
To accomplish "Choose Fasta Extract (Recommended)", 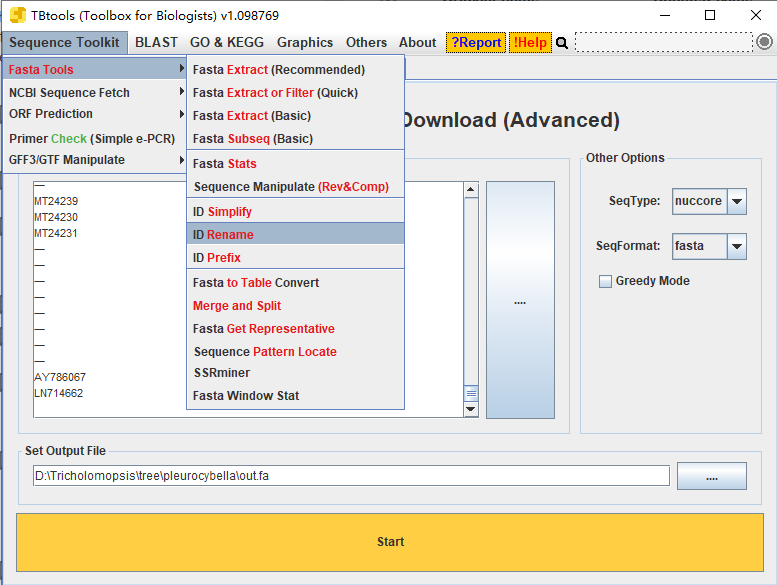I will pos(295,70).
